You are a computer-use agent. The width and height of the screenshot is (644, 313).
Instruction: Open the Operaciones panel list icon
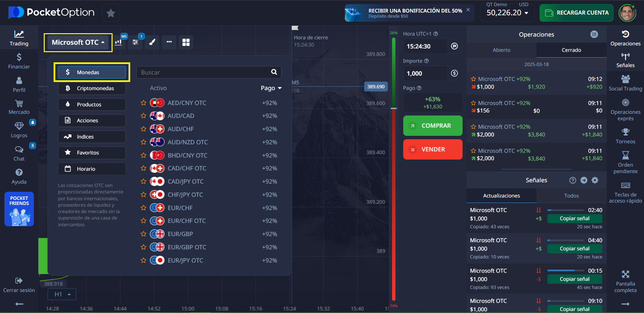click(x=594, y=34)
